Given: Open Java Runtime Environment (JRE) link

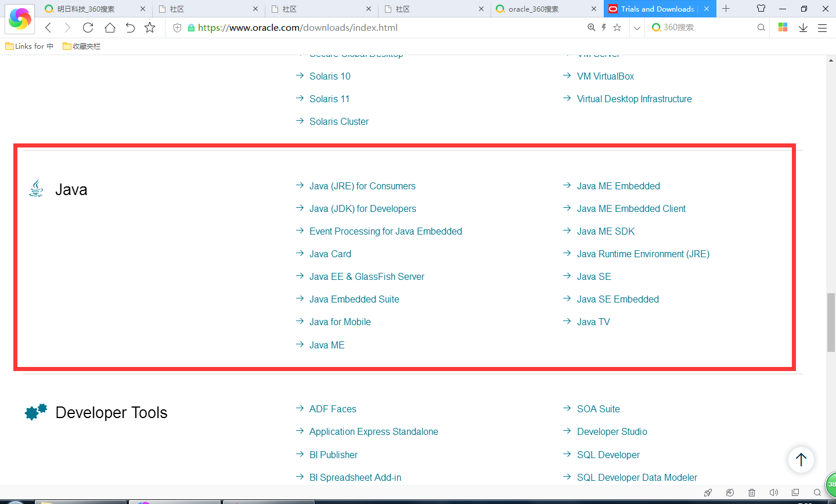Looking at the screenshot, I should tap(643, 254).
